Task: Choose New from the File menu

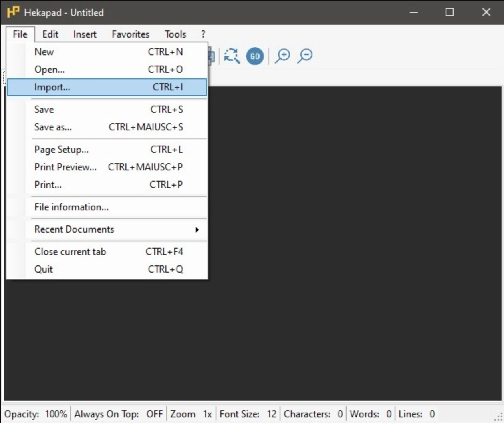Action: click(x=107, y=52)
